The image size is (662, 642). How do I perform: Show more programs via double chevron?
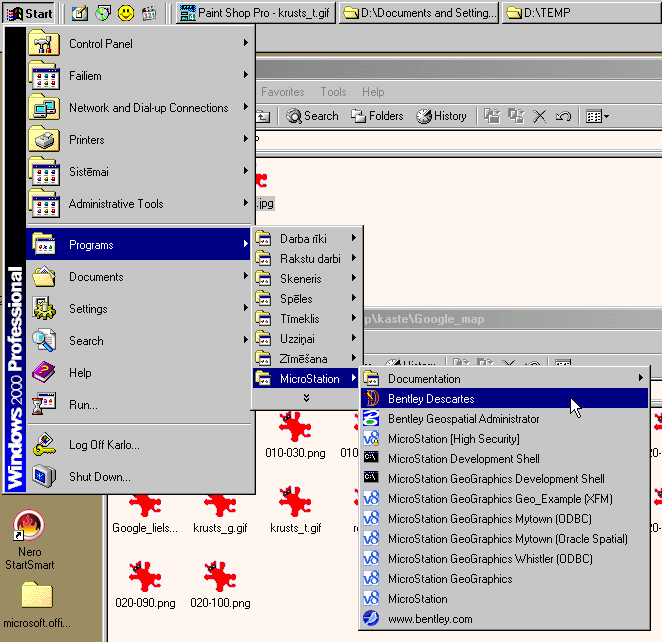(x=307, y=398)
